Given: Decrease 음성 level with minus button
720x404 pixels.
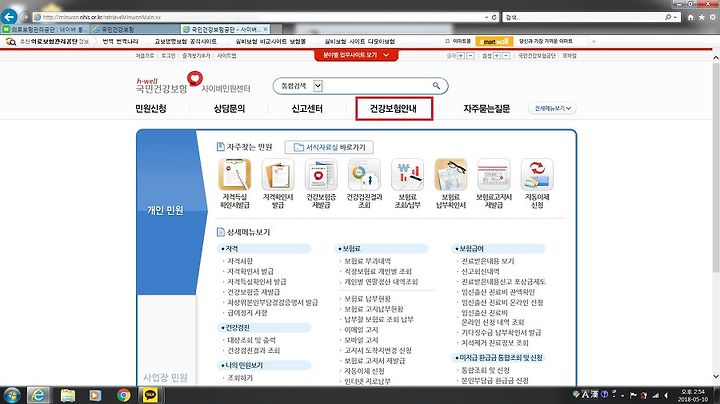Looking at the screenshot, I should [x=506, y=56].
